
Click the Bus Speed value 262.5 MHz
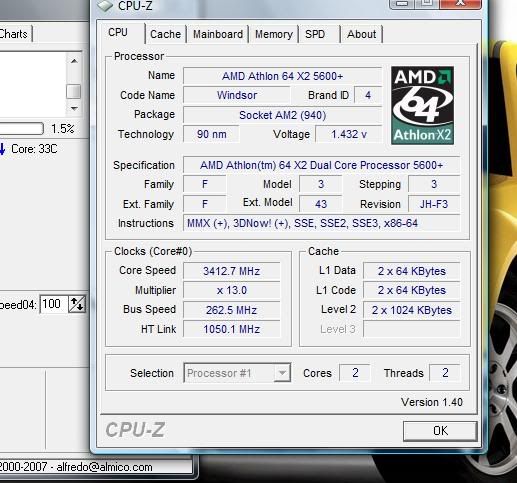pyautogui.click(x=232, y=310)
